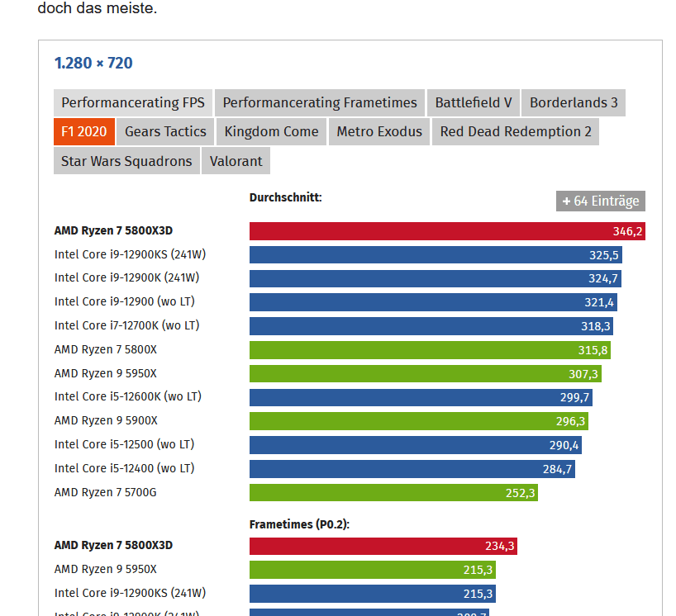The image size is (676, 616).
Task: Click the Intel Core i9-12900KS (241W) 325,5 bar
Action: coord(436,255)
